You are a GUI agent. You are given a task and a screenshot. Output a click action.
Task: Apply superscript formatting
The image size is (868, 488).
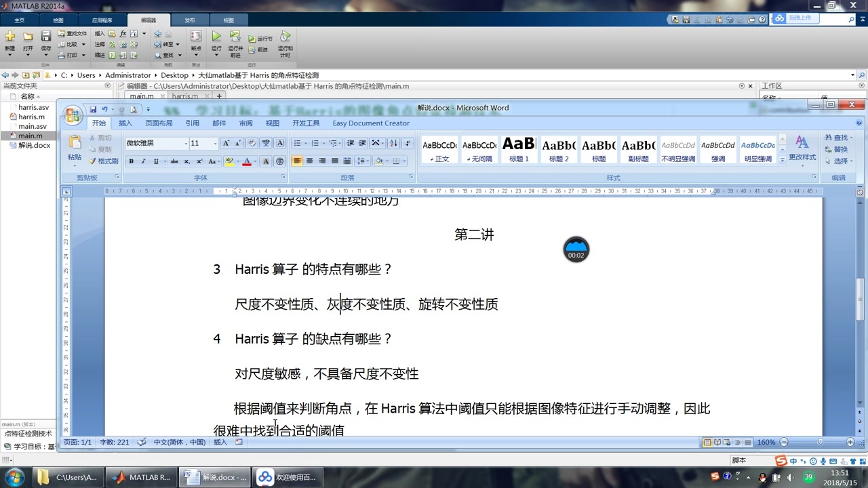[199, 161]
